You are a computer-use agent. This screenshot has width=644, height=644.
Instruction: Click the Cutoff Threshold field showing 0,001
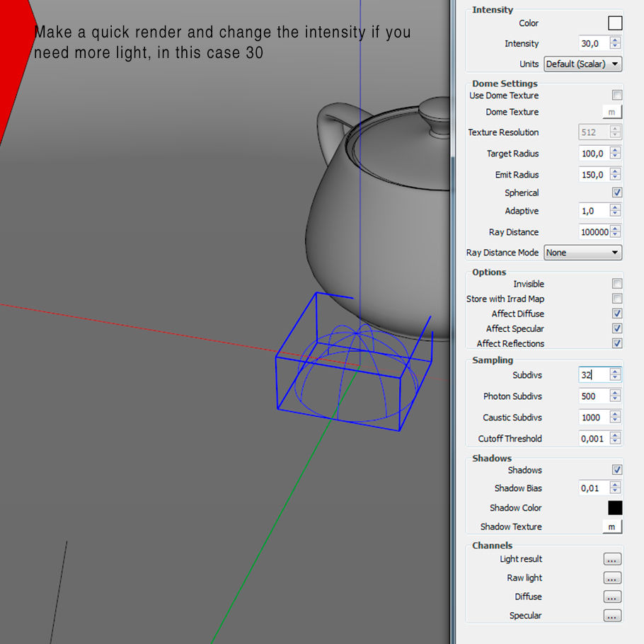594,439
